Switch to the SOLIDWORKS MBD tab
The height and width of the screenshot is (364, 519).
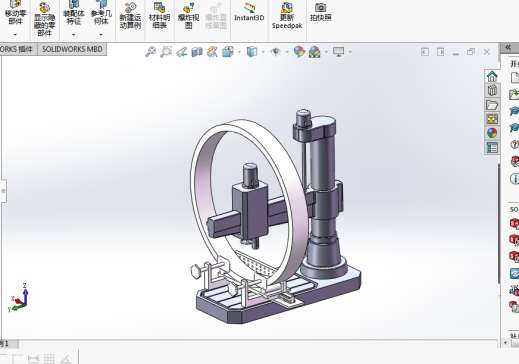coord(72,49)
